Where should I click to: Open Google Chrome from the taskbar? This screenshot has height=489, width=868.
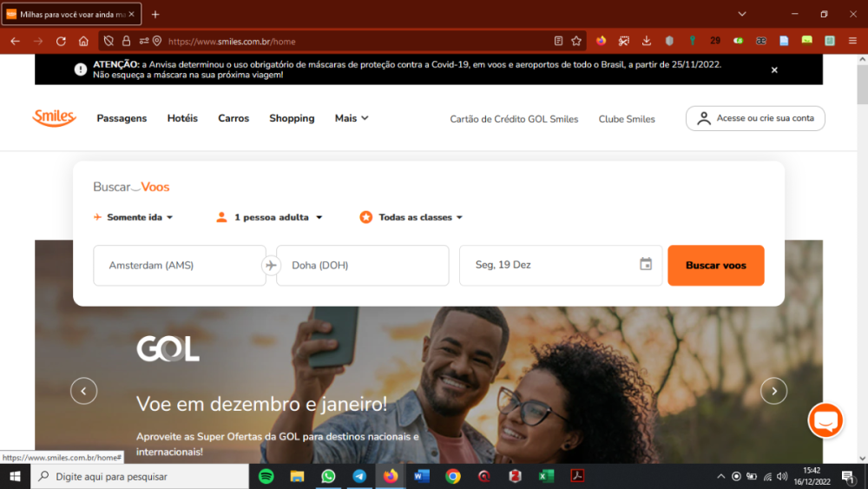453,476
